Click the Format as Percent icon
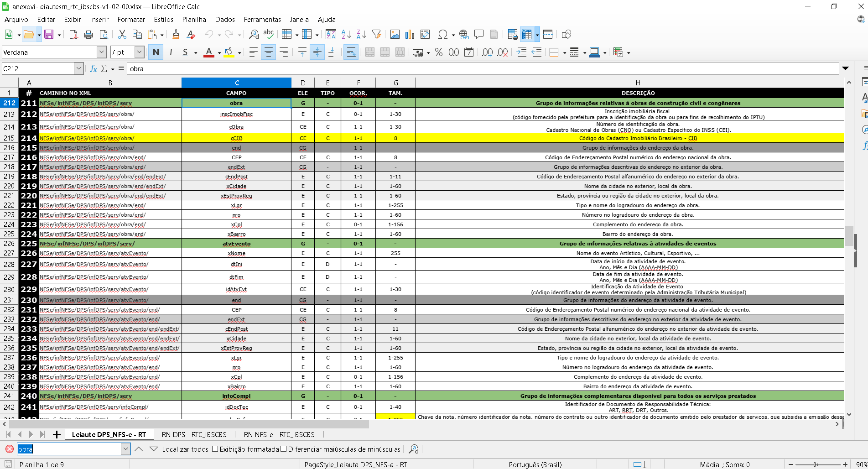Image resolution: width=868 pixels, height=469 pixels. pos(438,52)
